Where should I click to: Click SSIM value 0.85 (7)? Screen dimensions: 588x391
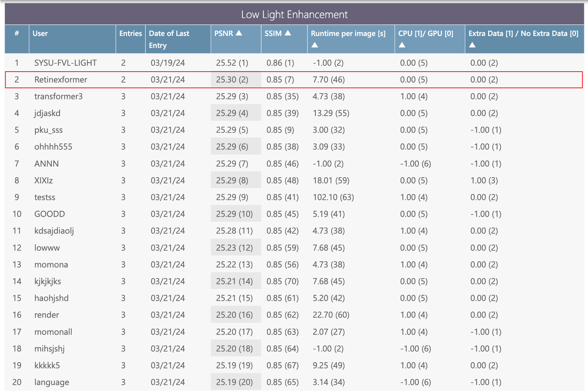280,80
